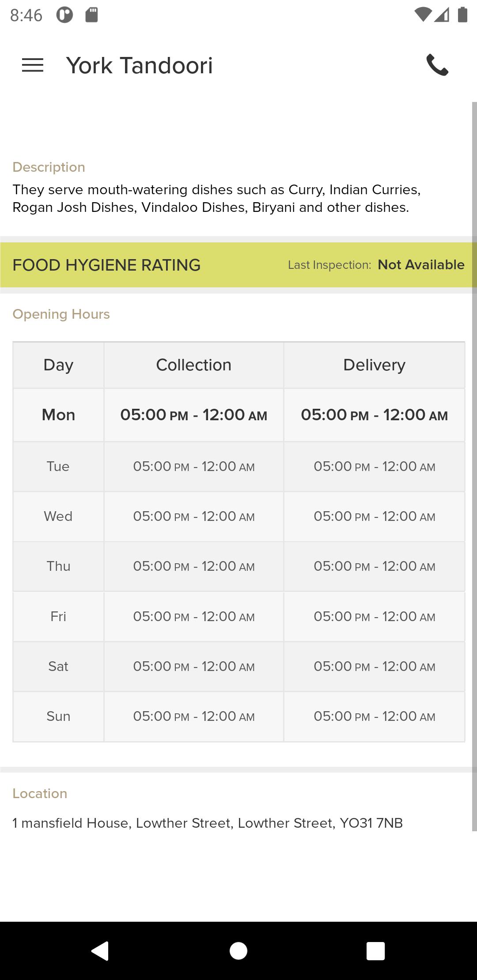Select the Fri row label
Image resolution: width=477 pixels, height=980 pixels.
[58, 617]
